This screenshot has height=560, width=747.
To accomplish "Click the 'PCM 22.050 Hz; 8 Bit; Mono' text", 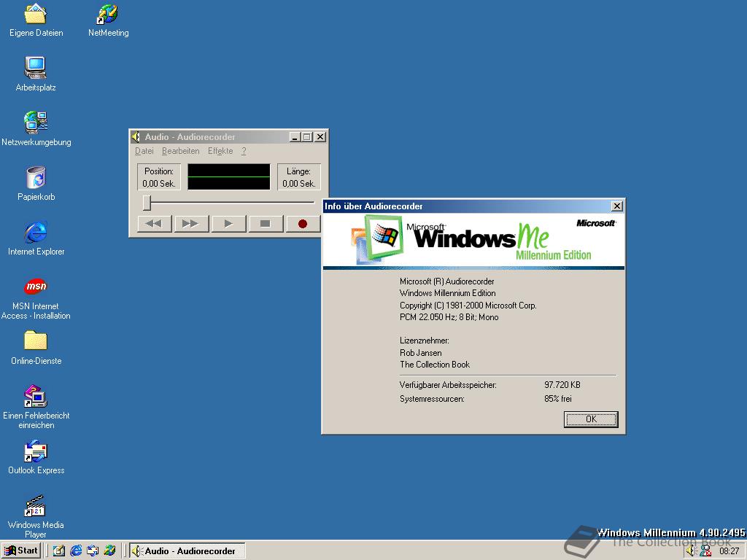I will coord(449,317).
